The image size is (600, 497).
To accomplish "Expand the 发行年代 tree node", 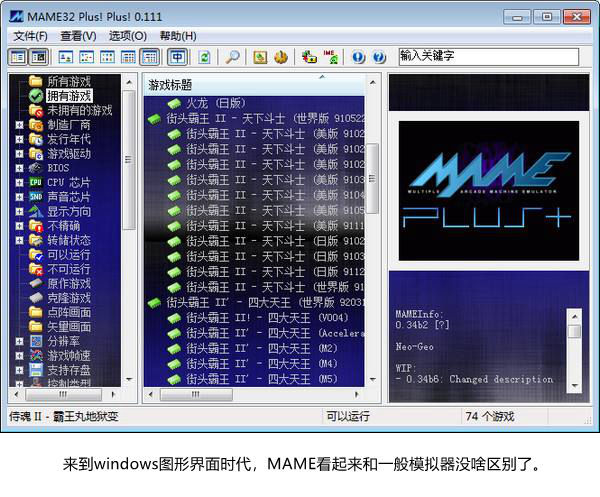I will pyautogui.click(x=19, y=139).
